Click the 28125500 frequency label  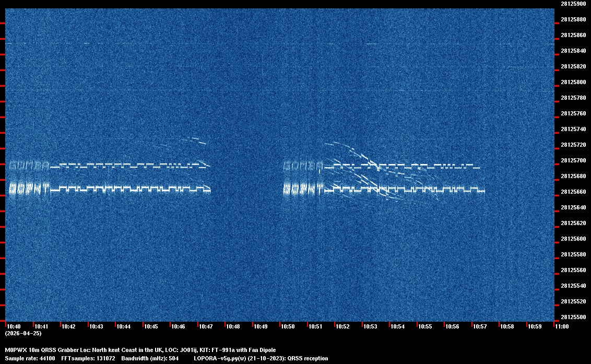573,317
